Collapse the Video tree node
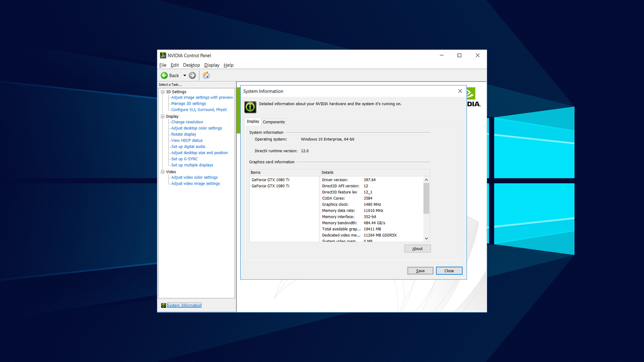The height and width of the screenshot is (362, 644). pos(163,172)
